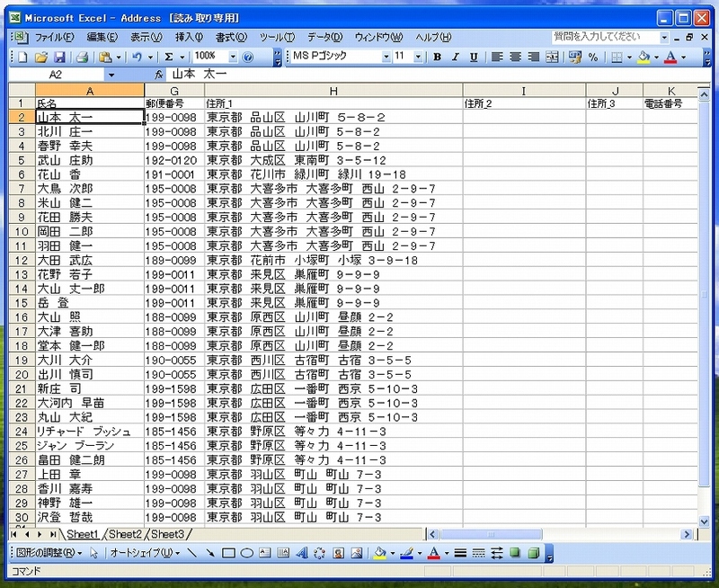Image resolution: width=719 pixels, height=588 pixels.
Task: Select the Oval drawing tool
Action: coord(246,553)
